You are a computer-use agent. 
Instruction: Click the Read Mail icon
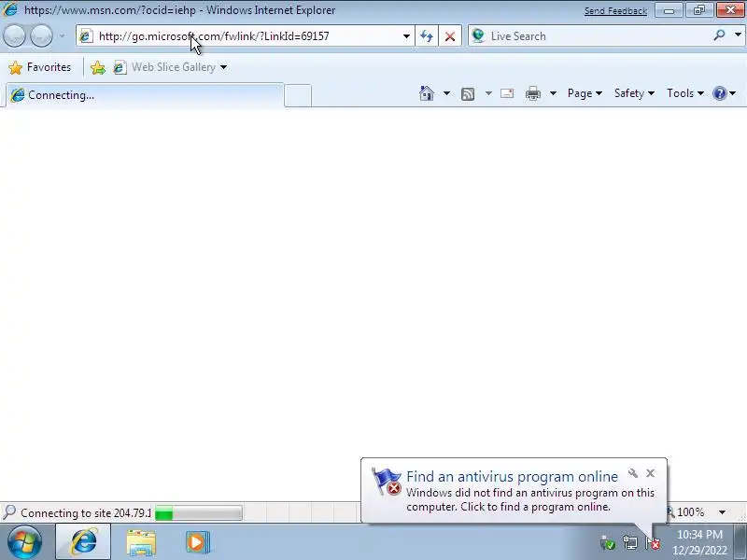point(507,93)
